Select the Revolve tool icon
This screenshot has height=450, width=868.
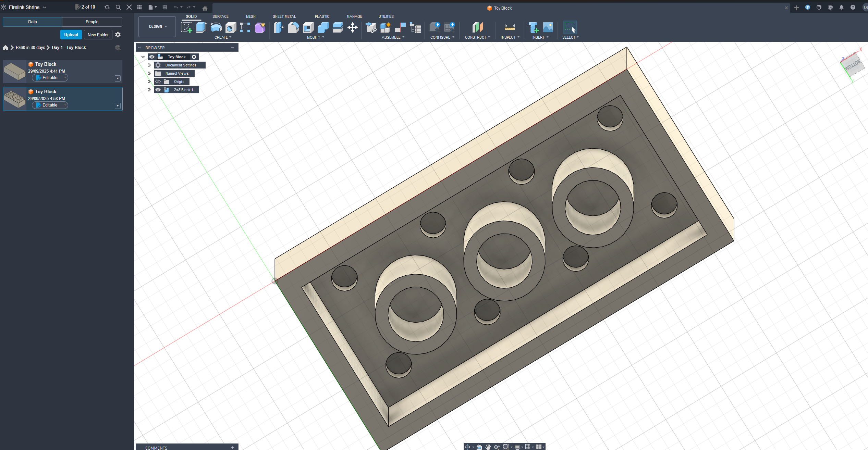coord(216,27)
